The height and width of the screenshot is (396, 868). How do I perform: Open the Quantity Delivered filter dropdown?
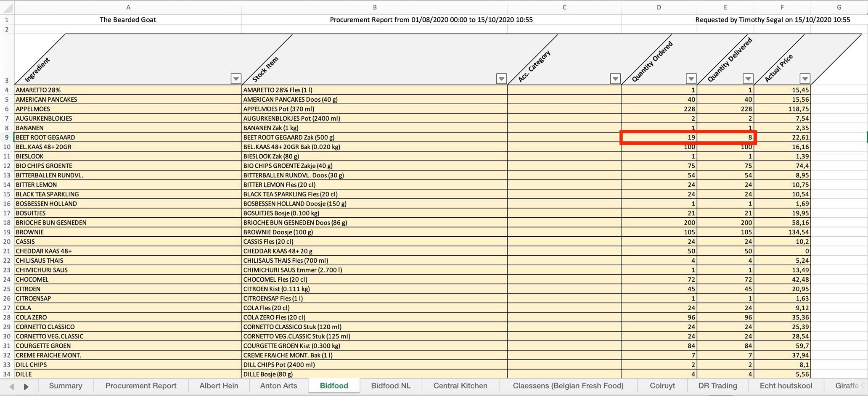click(748, 79)
